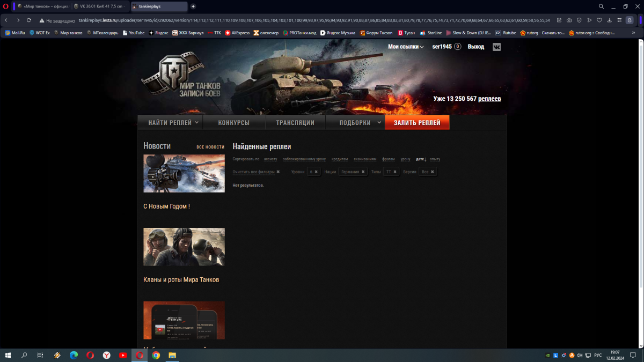644x362 pixels.
Task: Open the Конкурсы menu item
Action: tap(234, 123)
